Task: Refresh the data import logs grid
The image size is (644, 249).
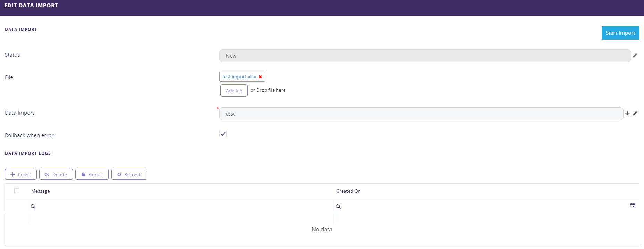Action: (x=129, y=174)
